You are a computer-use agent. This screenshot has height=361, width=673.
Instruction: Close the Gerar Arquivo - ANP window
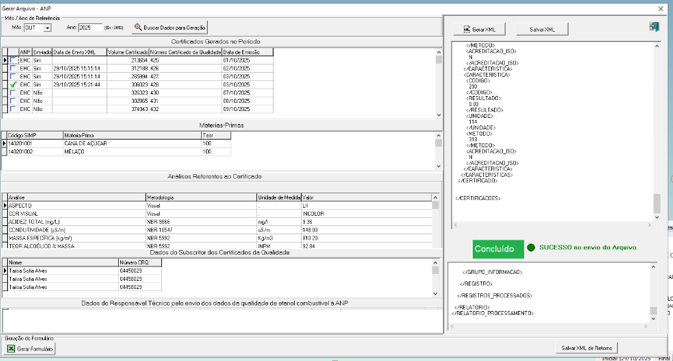(661, 9)
